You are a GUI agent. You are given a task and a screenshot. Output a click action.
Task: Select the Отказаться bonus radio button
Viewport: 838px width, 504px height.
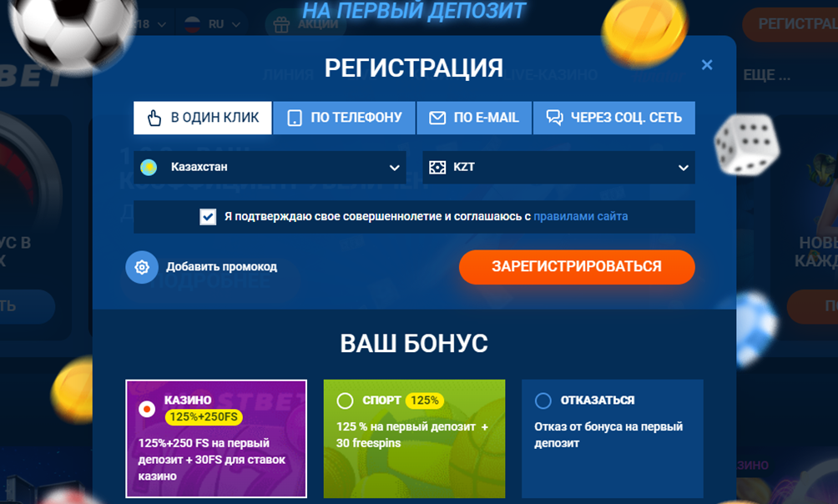pos(543,401)
